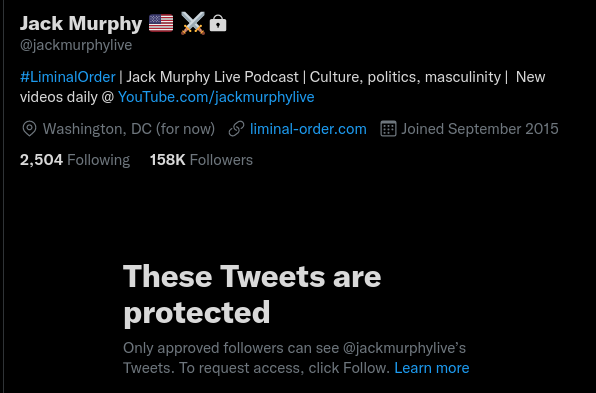Click the American flag emoji

click(x=161, y=23)
